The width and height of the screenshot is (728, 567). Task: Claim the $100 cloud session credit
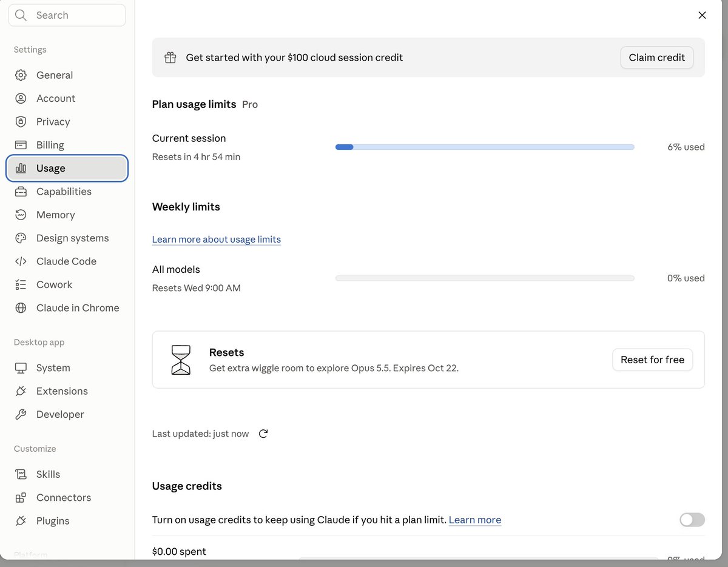[656, 58]
